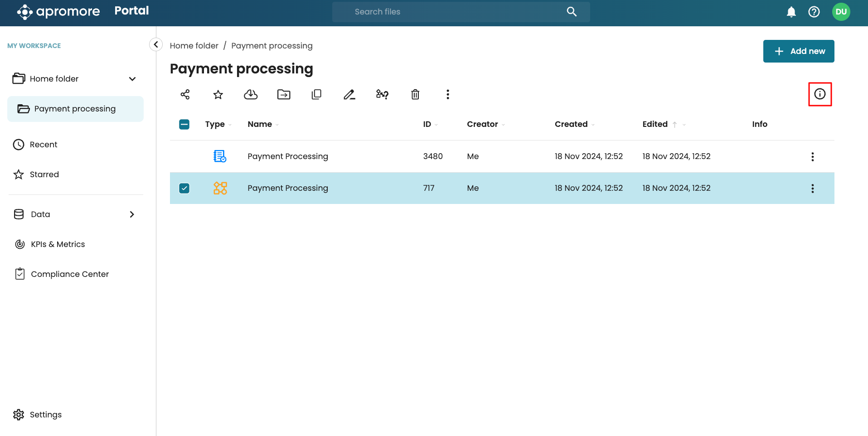
Task: Open the info panel icon
Action: coord(820,94)
